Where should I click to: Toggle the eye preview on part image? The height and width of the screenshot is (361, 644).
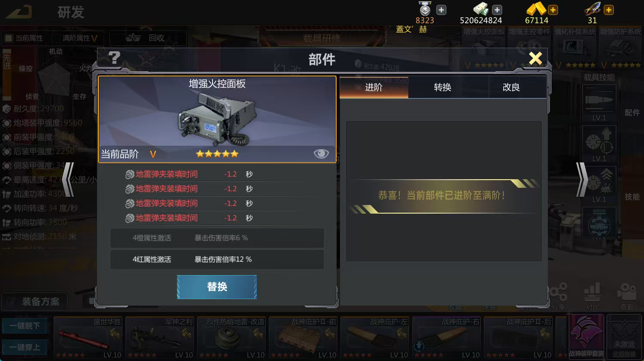click(321, 153)
